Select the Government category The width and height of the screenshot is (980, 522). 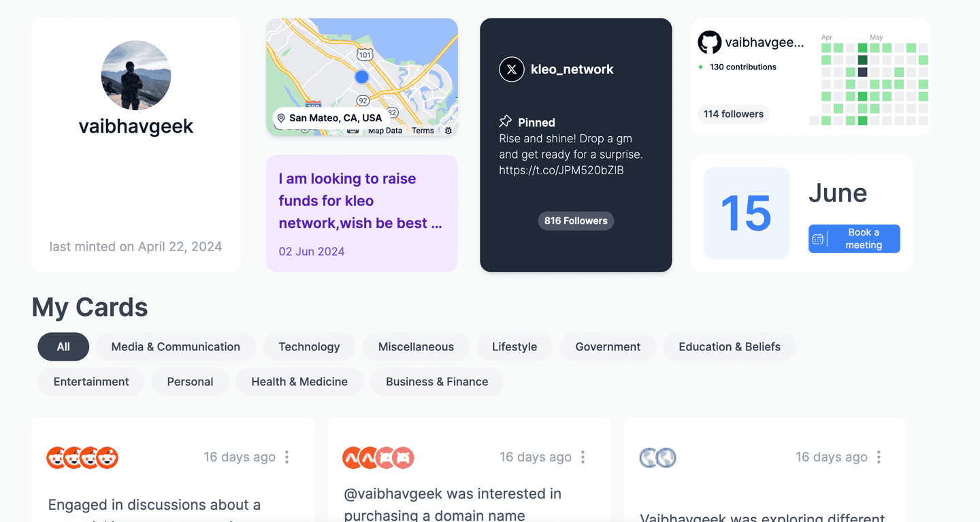point(608,346)
